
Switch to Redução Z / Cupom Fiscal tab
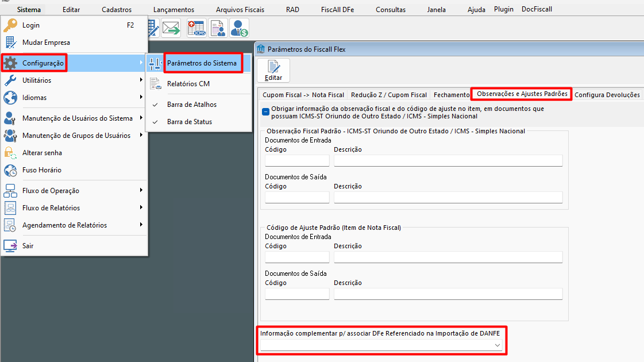tap(389, 95)
